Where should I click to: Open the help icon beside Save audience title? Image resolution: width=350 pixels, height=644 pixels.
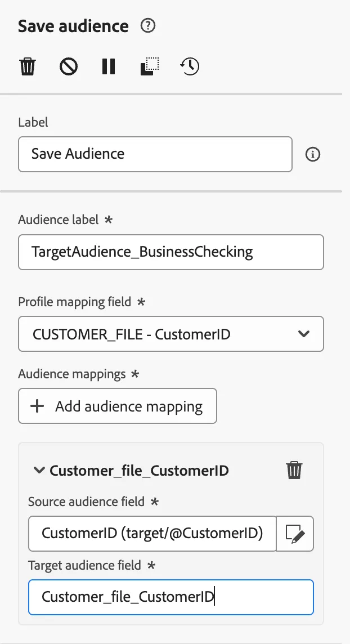[148, 26]
